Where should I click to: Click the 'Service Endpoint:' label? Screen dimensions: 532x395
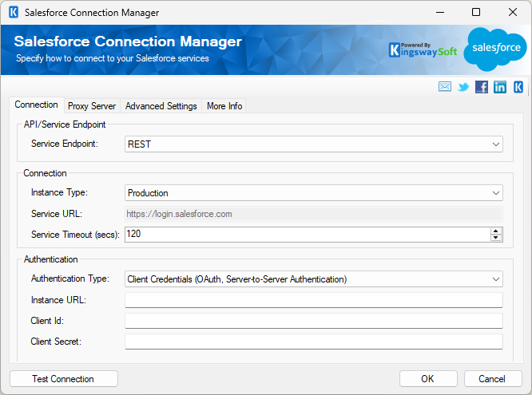[x=65, y=144]
